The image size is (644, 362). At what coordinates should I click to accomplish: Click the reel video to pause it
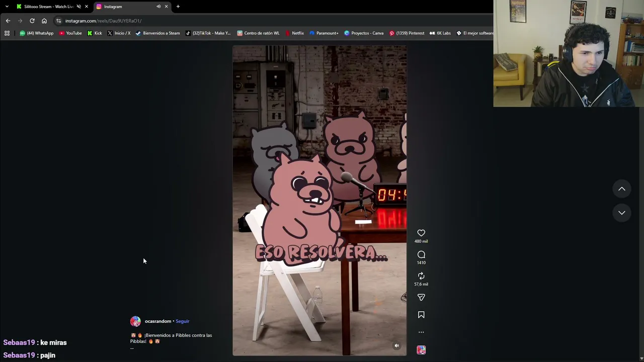319,201
